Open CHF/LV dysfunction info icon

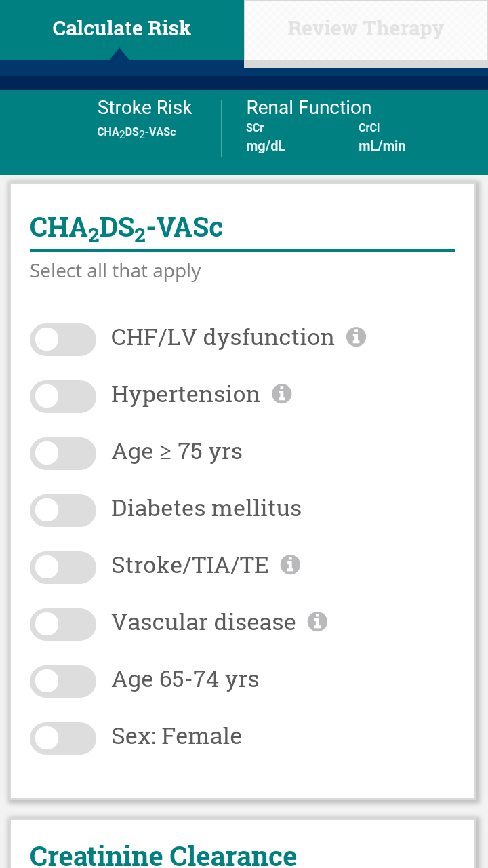357,336
